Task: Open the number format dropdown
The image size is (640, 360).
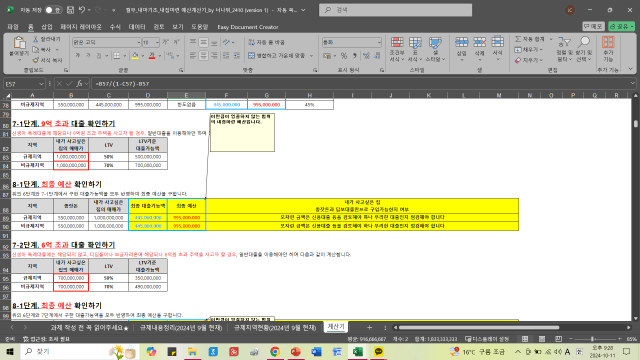Action: point(379,42)
